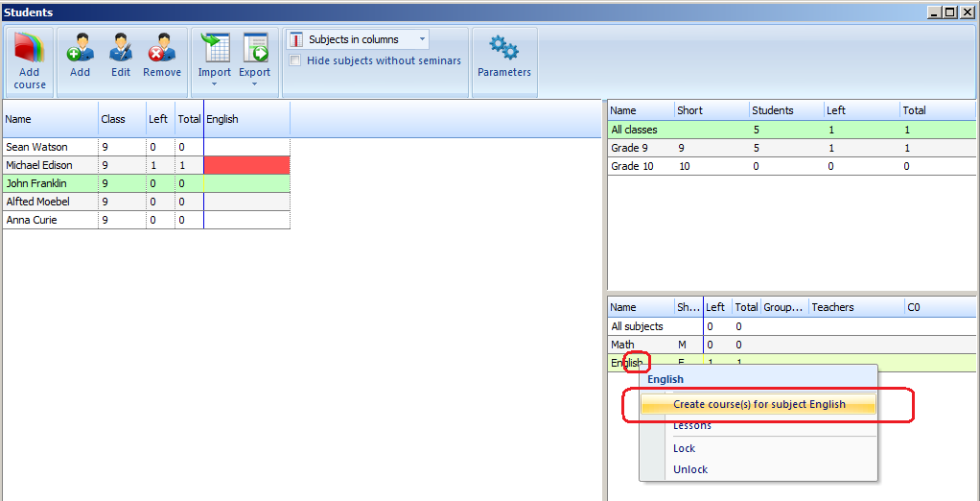Image resolution: width=980 pixels, height=501 pixels.
Task: Click the Add course icon
Action: pos(30,50)
